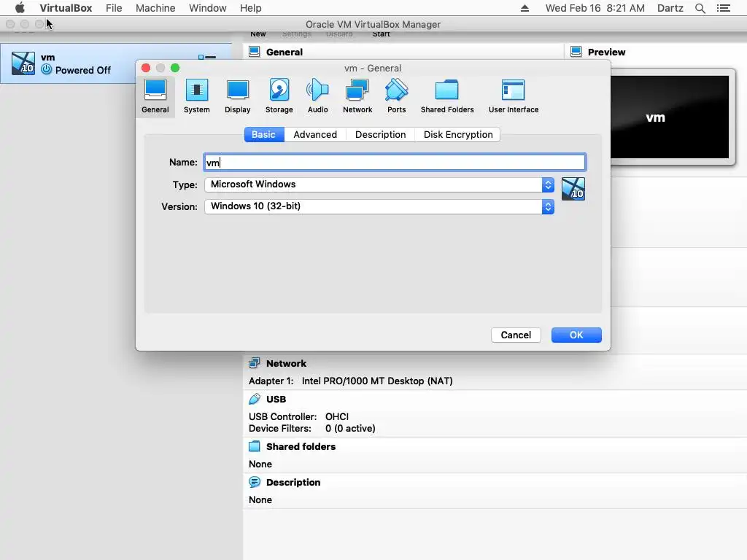Open the System settings category
The height and width of the screenshot is (560, 747).
click(x=196, y=96)
